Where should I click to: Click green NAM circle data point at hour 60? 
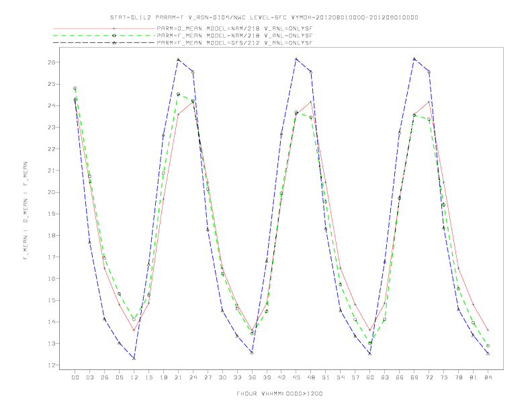tap(370, 343)
